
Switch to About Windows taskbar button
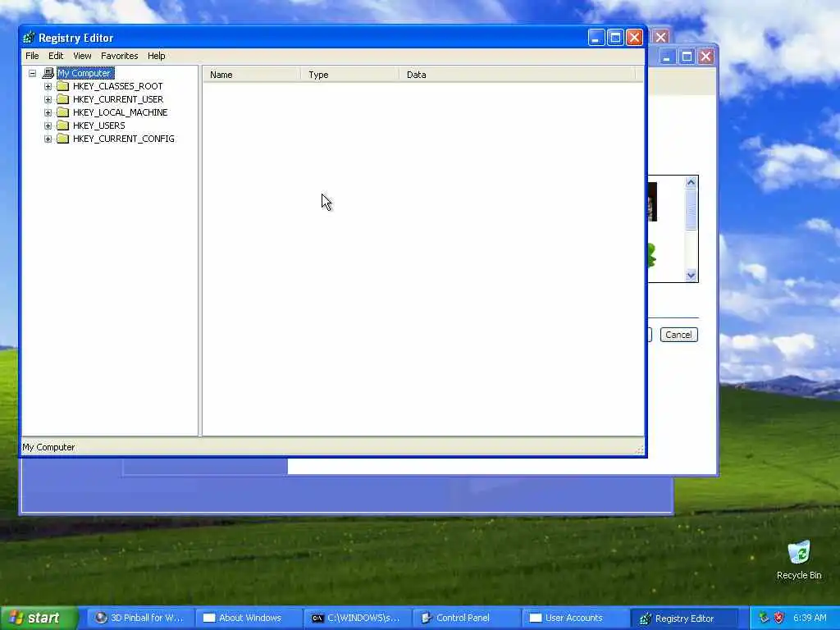coord(249,619)
